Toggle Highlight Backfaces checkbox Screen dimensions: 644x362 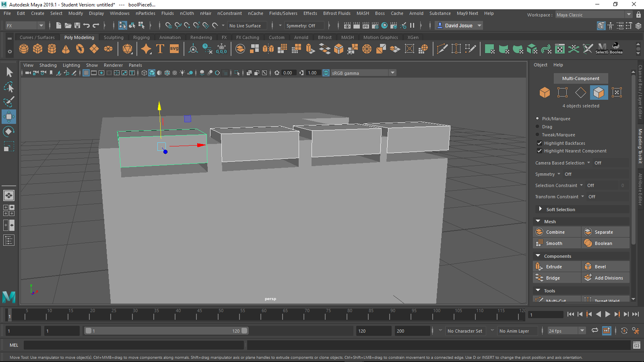[539, 143]
